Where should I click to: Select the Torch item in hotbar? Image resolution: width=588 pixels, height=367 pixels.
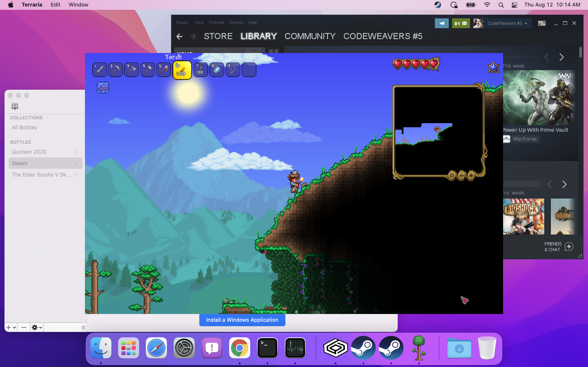point(182,69)
